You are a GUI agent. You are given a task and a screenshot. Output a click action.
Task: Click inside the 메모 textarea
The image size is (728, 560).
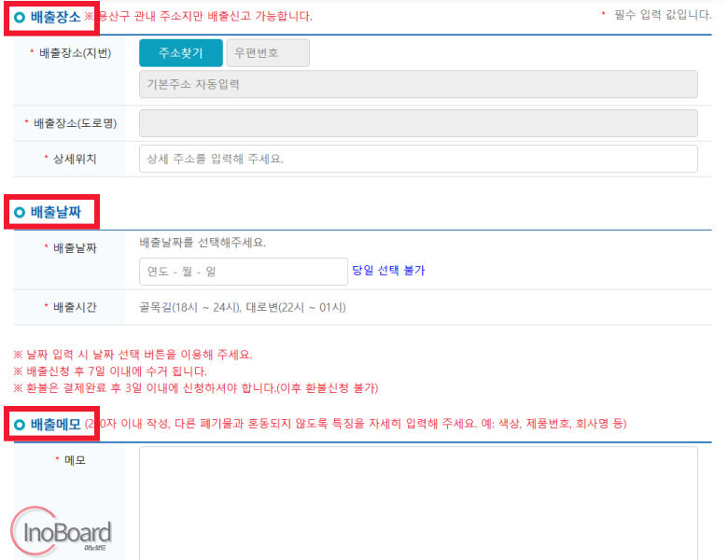pos(418,503)
